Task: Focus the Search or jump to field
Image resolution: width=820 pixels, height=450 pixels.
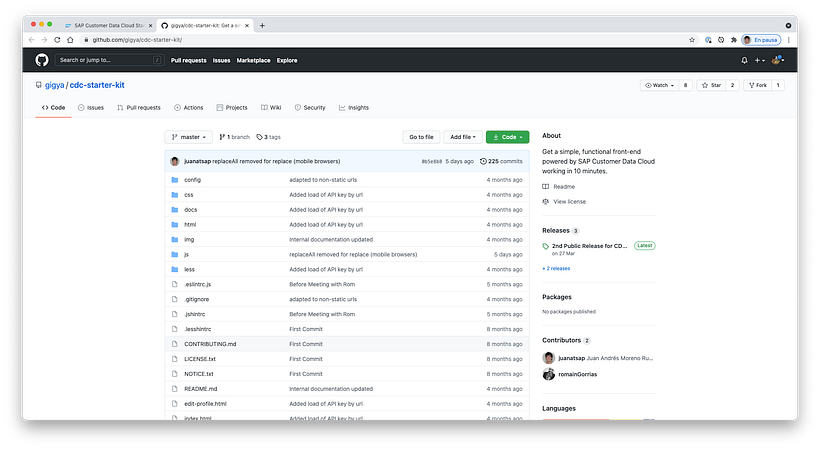Action: click(x=110, y=60)
